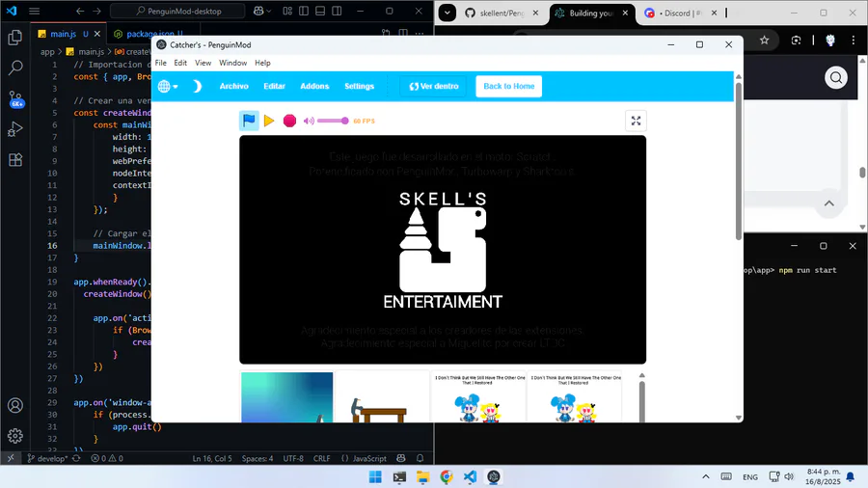Viewport: 868px width, 488px height.
Task: Open VS Code Accounts icon
Action: click(x=15, y=406)
